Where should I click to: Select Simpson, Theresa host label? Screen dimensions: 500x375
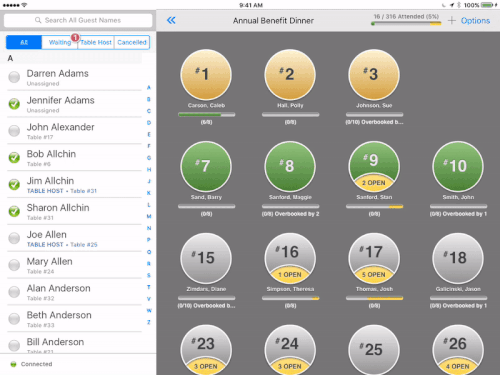(x=290, y=289)
